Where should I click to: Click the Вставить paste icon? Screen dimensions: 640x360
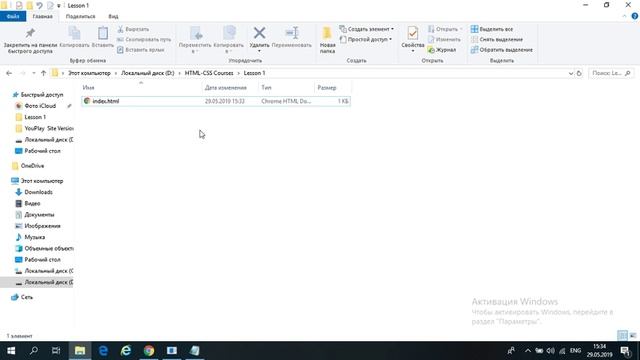click(103, 33)
